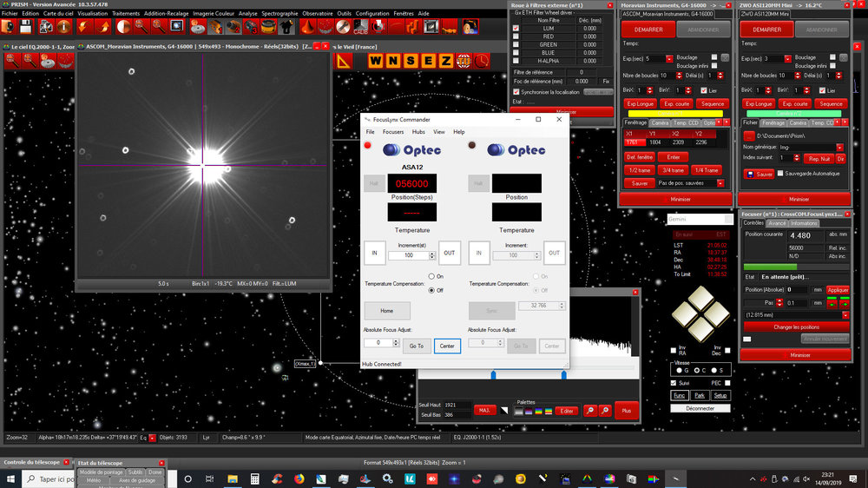Select the grayscale palette swatch
Image resolution: width=868 pixels, height=488 pixels.
coord(519,412)
